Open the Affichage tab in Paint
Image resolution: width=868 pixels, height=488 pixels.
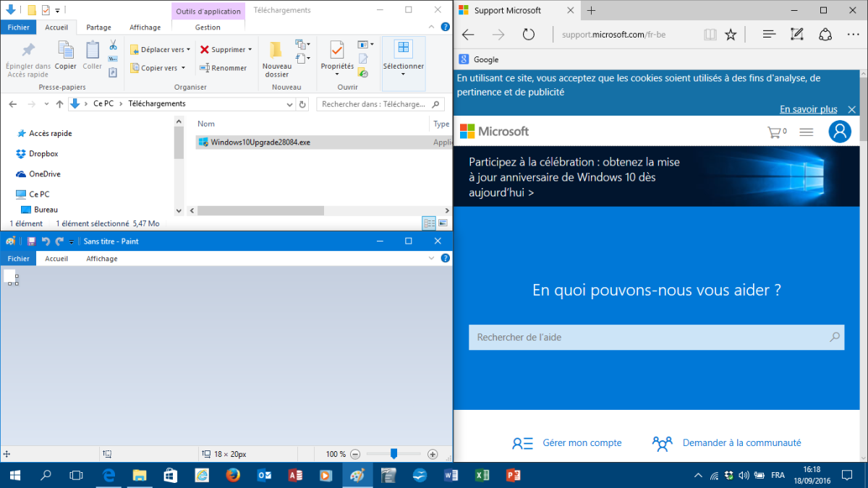(101, 258)
